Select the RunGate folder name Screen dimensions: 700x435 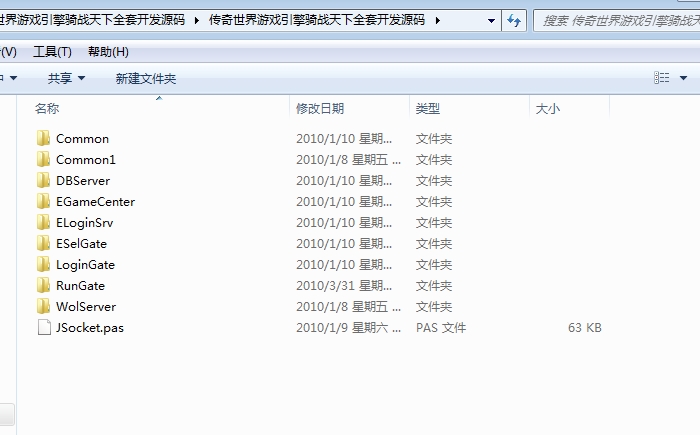click(80, 286)
